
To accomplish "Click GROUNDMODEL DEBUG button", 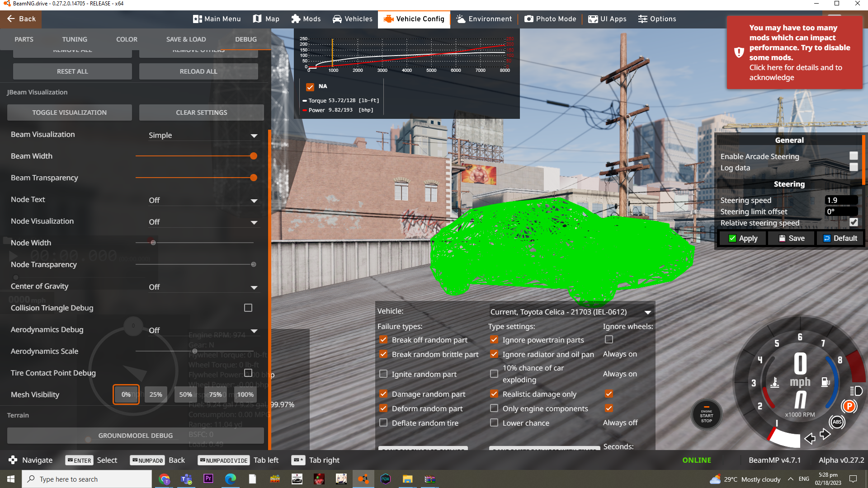I will (136, 436).
